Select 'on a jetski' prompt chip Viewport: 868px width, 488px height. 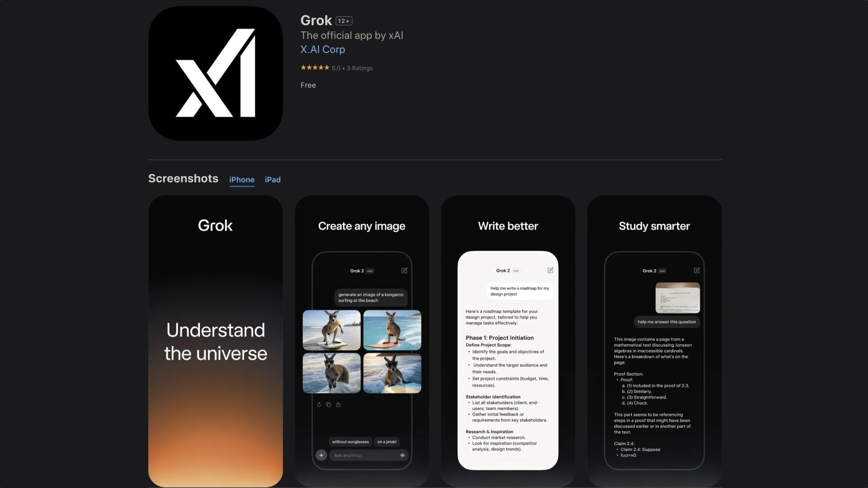tap(387, 441)
